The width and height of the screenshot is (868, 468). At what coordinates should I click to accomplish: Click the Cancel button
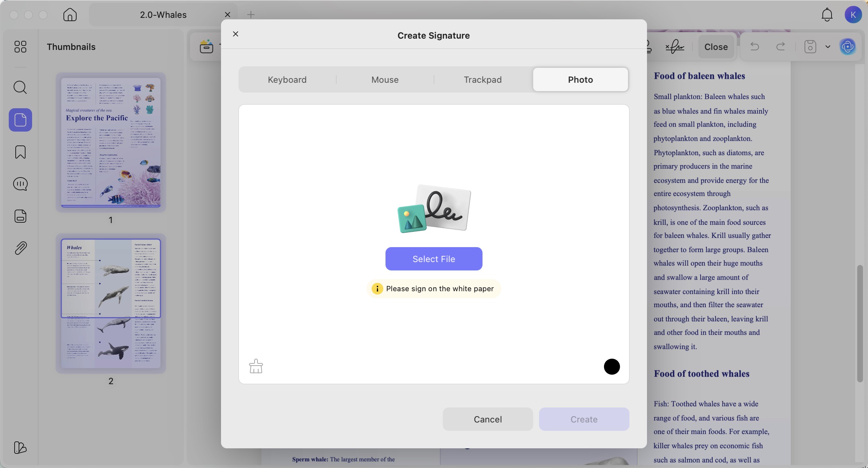click(x=488, y=419)
